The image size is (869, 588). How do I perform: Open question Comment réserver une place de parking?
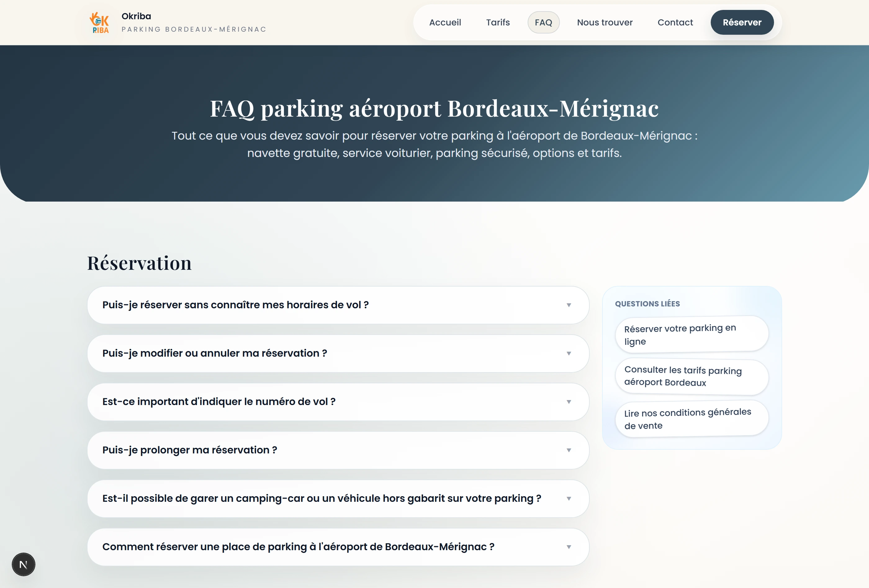click(338, 547)
